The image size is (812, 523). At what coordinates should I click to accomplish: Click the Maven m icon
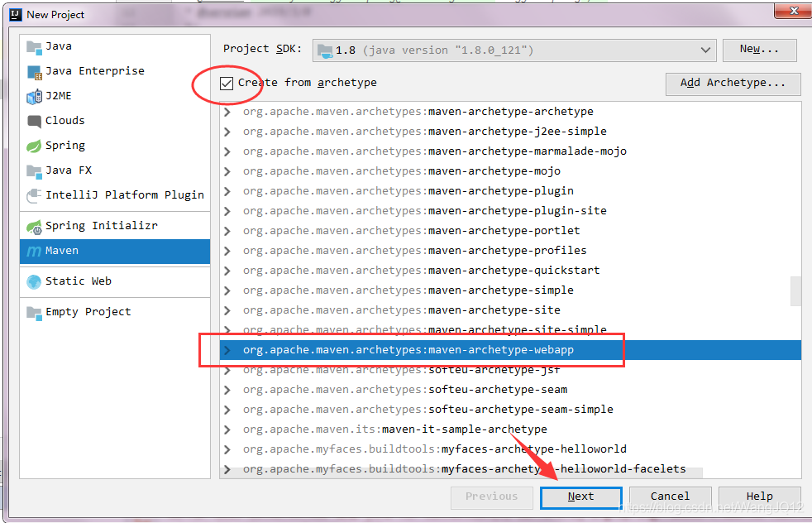[34, 252]
